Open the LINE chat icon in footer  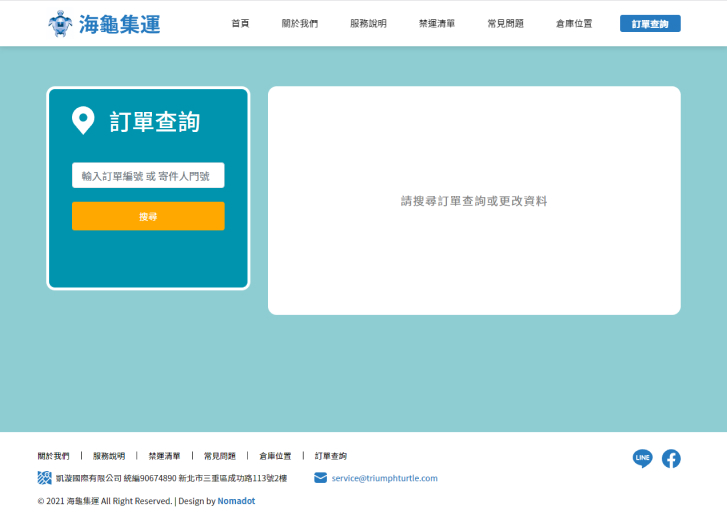pos(642,459)
